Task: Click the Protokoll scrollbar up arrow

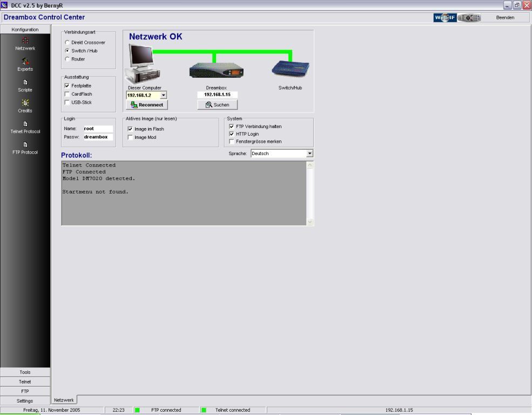Action: tap(310, 165)
